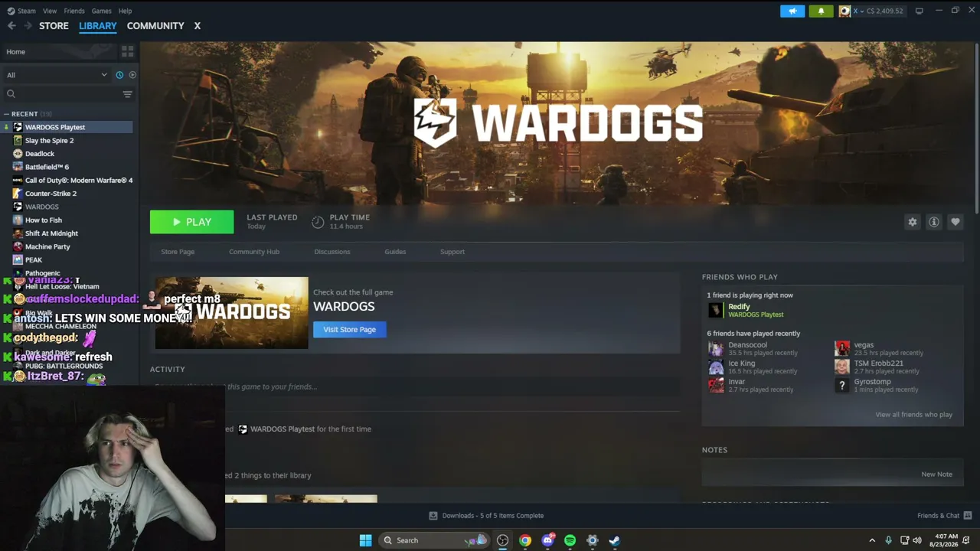
Task: Open Spotify from the taskbar
Action: click(570, 540)
